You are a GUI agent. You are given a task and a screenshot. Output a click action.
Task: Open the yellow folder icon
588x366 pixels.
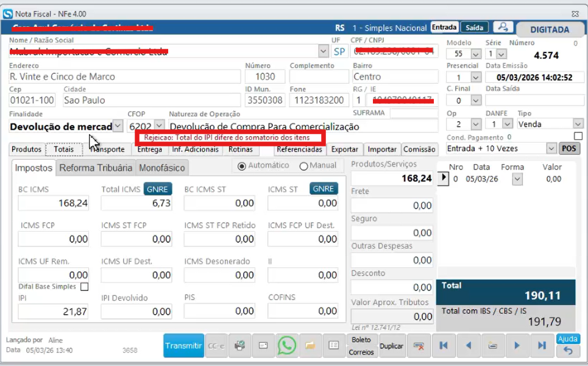pos(310,345)
